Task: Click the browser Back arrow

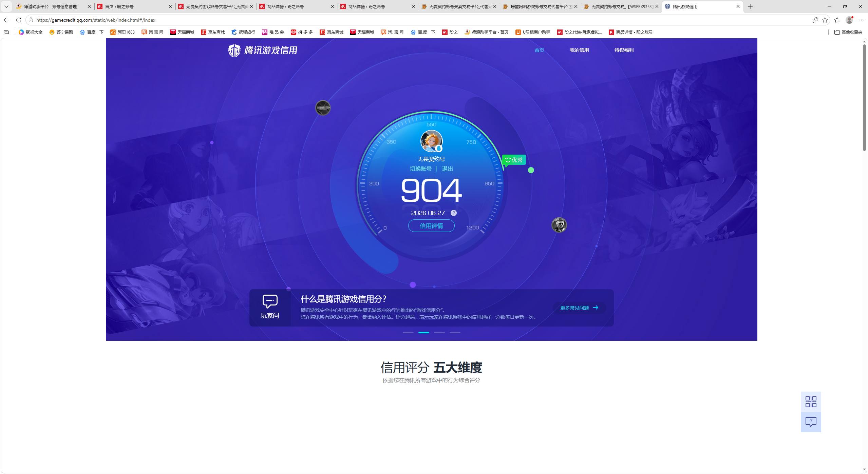Action: [6, 20]
